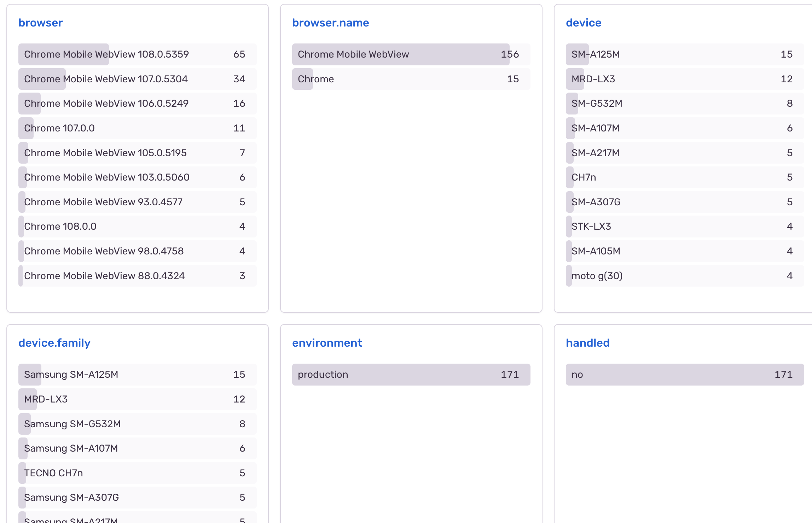Open the handled tag heading link

(x=587, y=343)
